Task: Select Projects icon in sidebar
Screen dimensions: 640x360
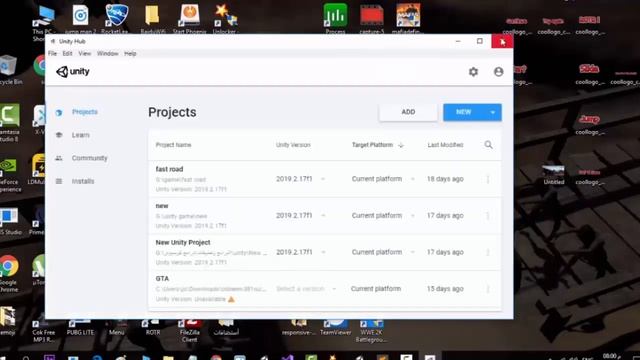Action: pyautogui.click(x=59, y=112)
